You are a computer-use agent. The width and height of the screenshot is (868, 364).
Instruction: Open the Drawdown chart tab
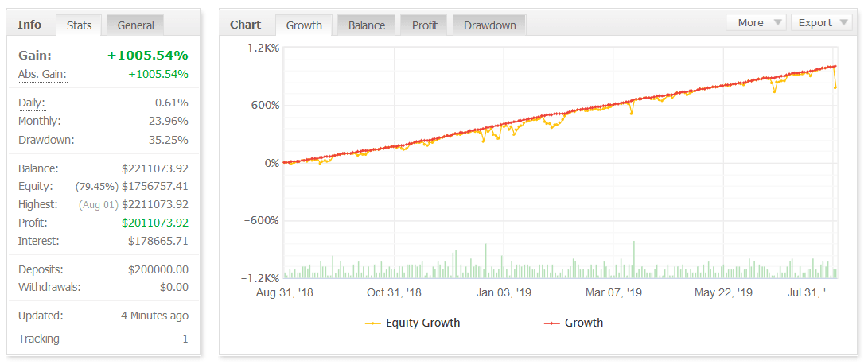pos(489,25)
